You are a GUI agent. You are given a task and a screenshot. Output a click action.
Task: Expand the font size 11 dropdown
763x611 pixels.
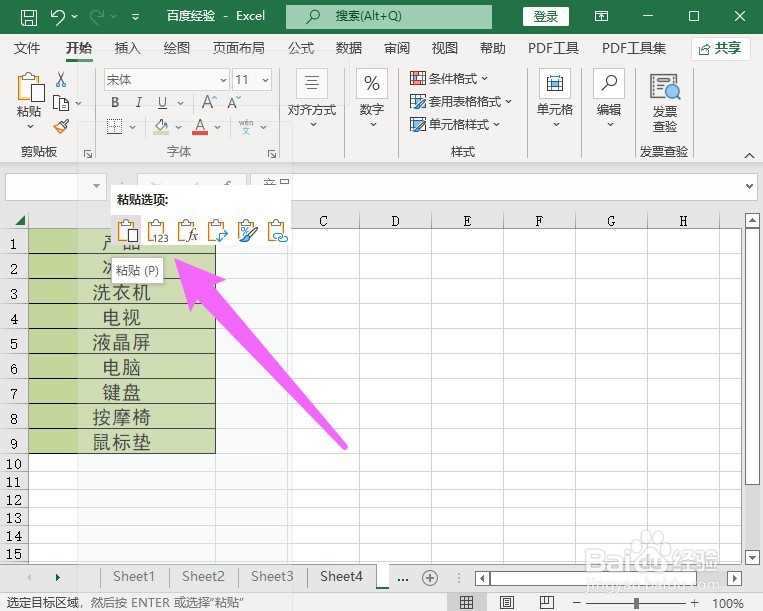point(266,80)
